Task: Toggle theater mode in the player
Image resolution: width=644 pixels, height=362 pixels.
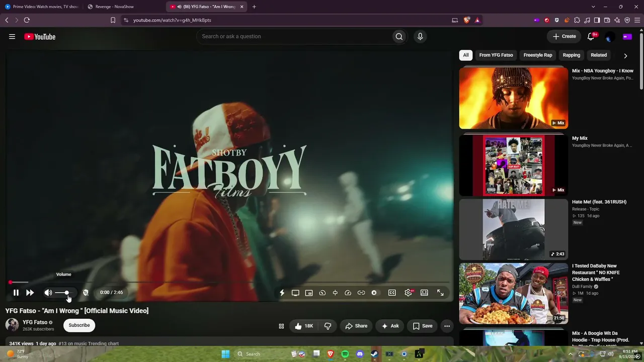Action: (x=295, y=293)
